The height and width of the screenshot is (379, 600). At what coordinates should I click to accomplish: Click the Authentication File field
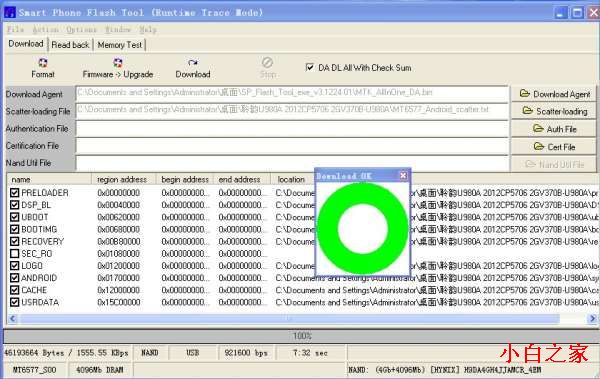292,129
